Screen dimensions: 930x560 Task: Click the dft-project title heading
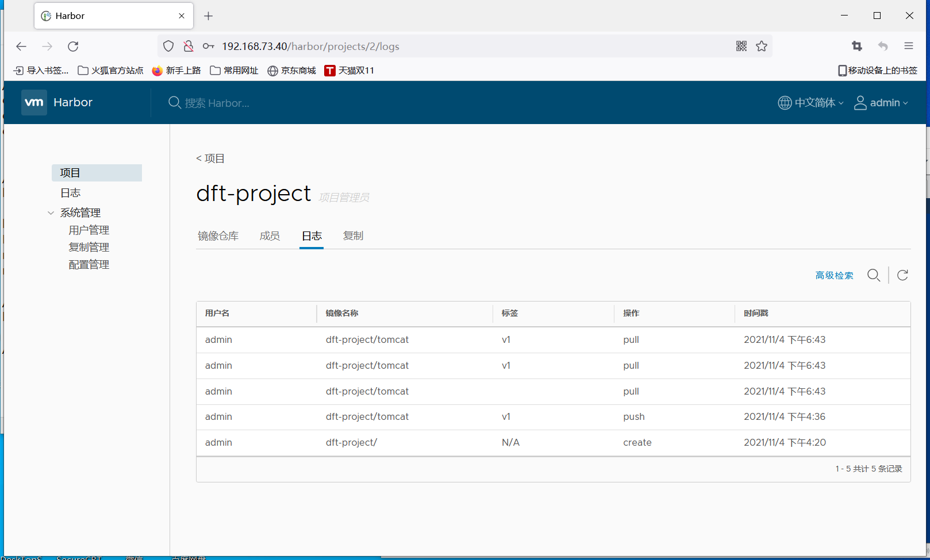tap(253, 194)
